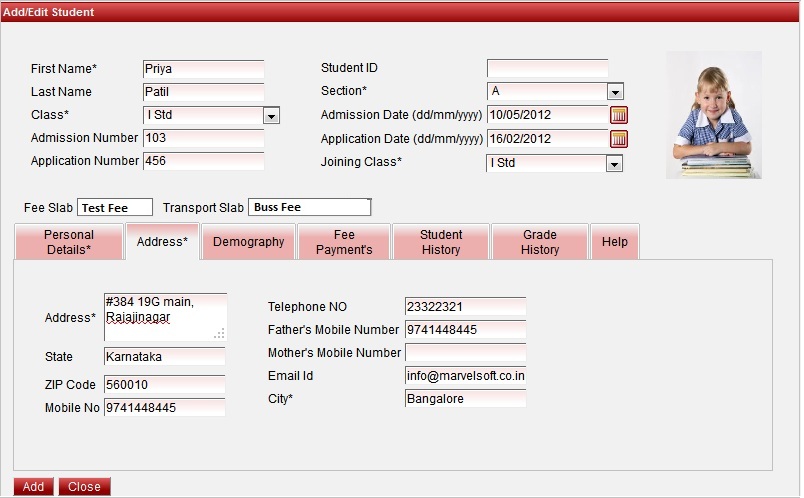Expand the Joining Class dropdown

click(x=615, y=163)
